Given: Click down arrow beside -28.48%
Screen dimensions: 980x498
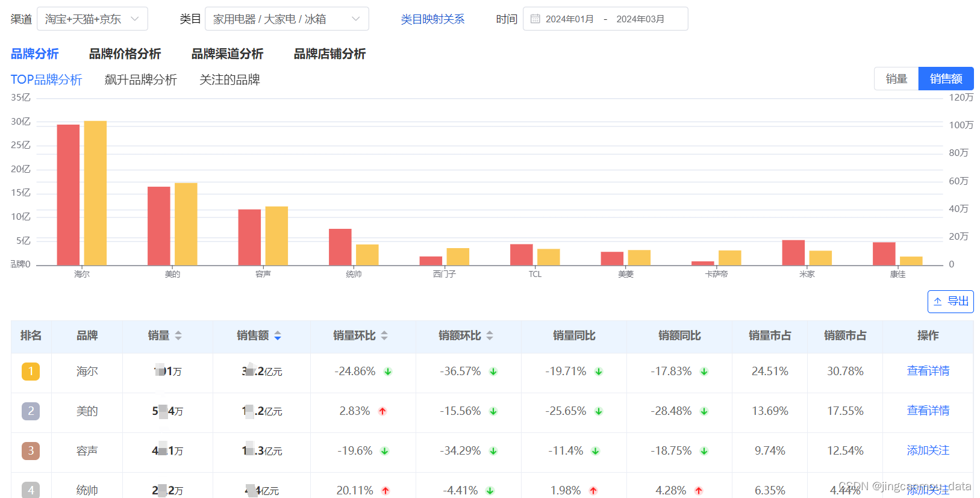Looking at the screenshot, I should (704, 411).
